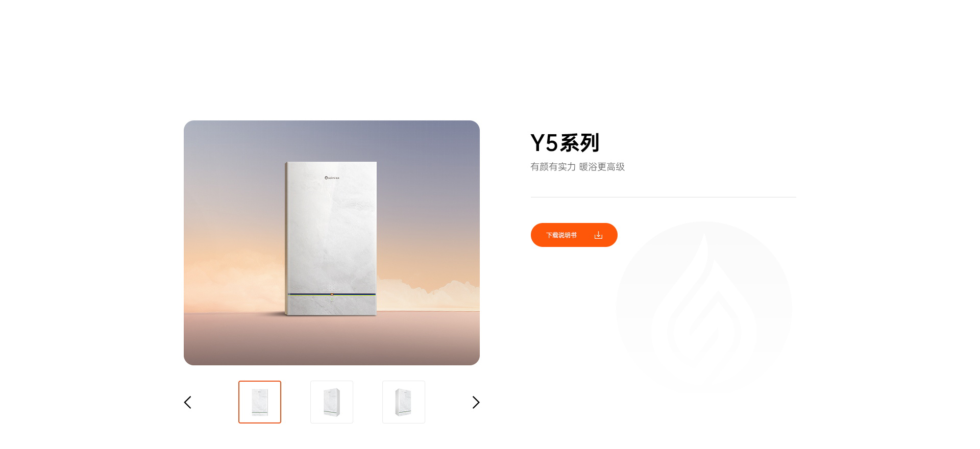The image size is (980, 449).
Task: Click the horizontal divider under the tagline
Action: (x=663, y=197)
